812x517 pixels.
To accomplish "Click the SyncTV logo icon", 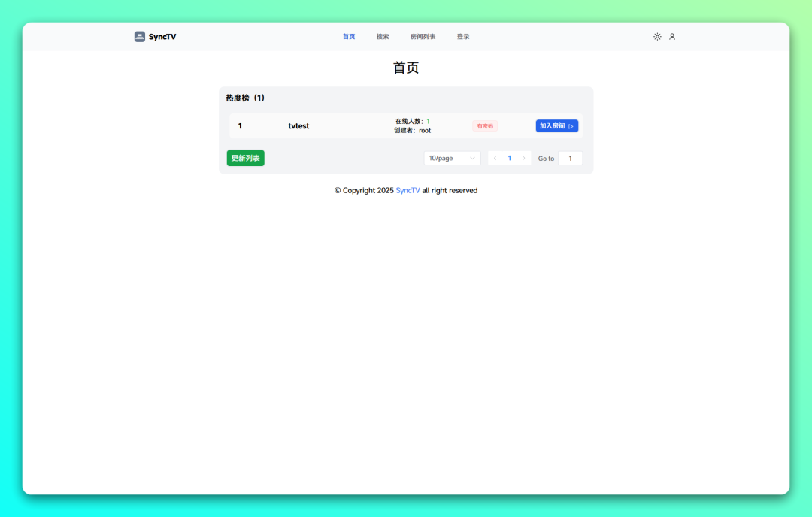I will pyautogui.click(x=139, y=36).
